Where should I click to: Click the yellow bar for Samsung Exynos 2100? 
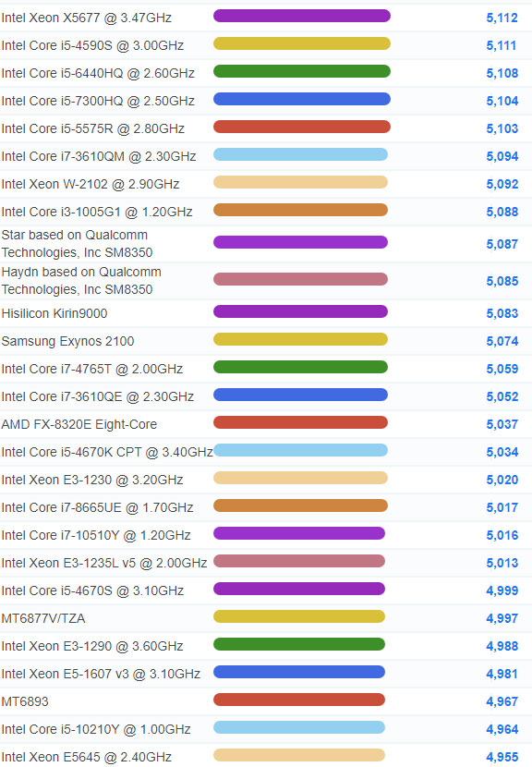(301, 339)
